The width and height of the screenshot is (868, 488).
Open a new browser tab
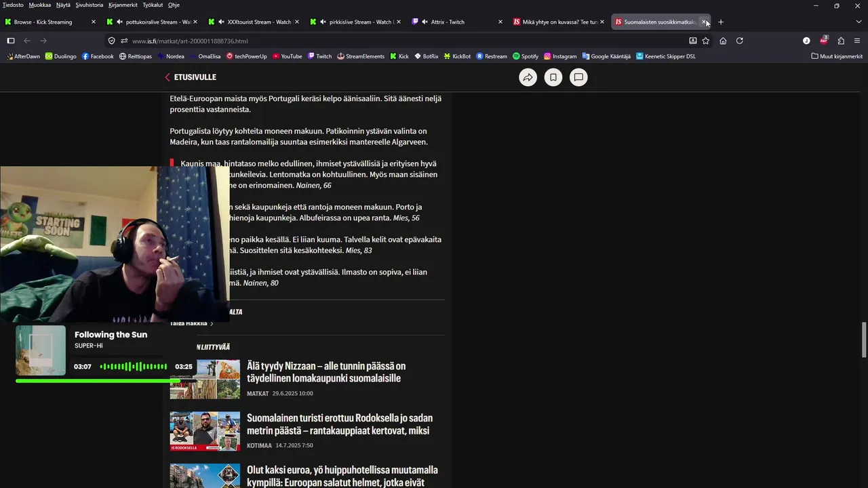tap(721, 22)
